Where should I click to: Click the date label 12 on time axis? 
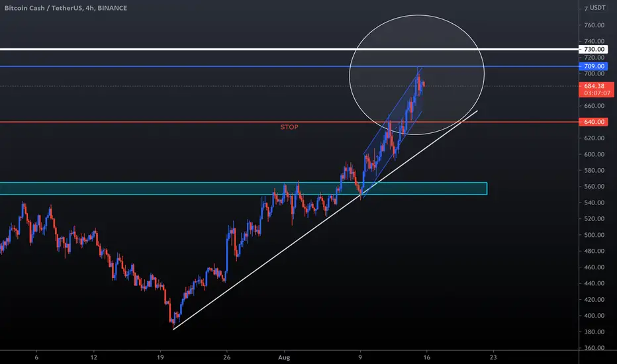pos(93,357)
